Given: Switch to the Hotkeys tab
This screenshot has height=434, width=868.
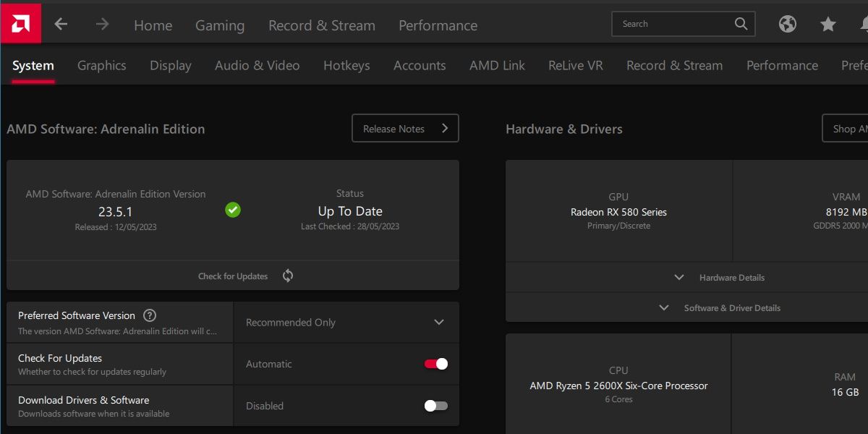Looking at the screenshot, I should coord(346,65).
